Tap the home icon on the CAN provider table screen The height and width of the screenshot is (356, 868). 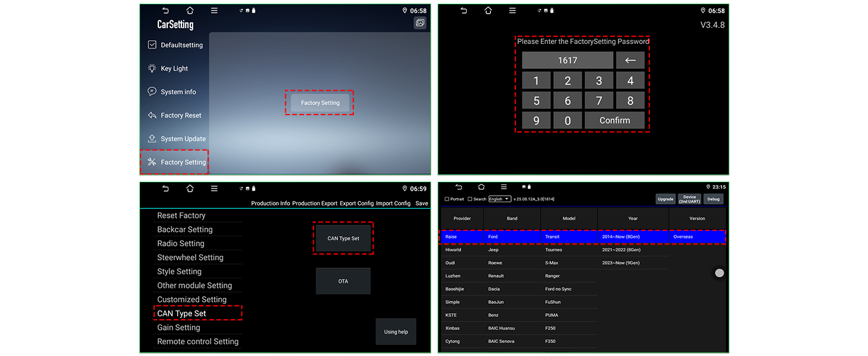pyautogui.click(x=481, y=187)
